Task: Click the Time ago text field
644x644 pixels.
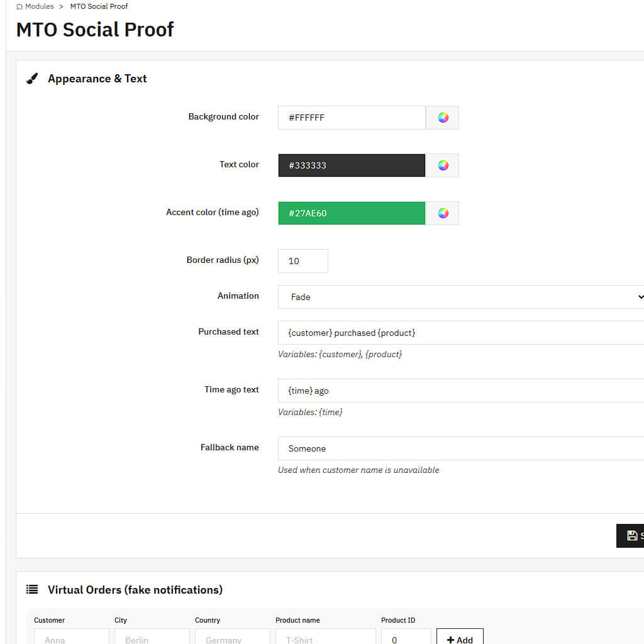Action: pyautogui.click(x=460, y=391)
